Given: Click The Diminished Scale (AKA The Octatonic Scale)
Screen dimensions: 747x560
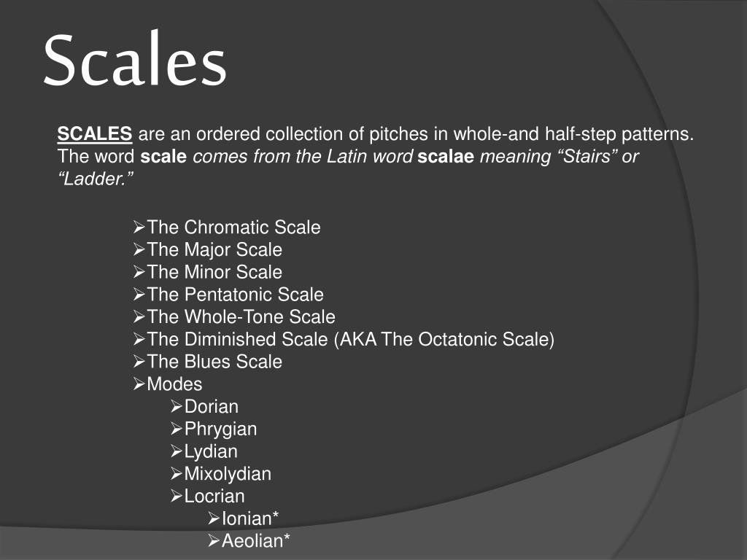Looking at the screenshot, I should pyautogui.click(x=351, y=339).
